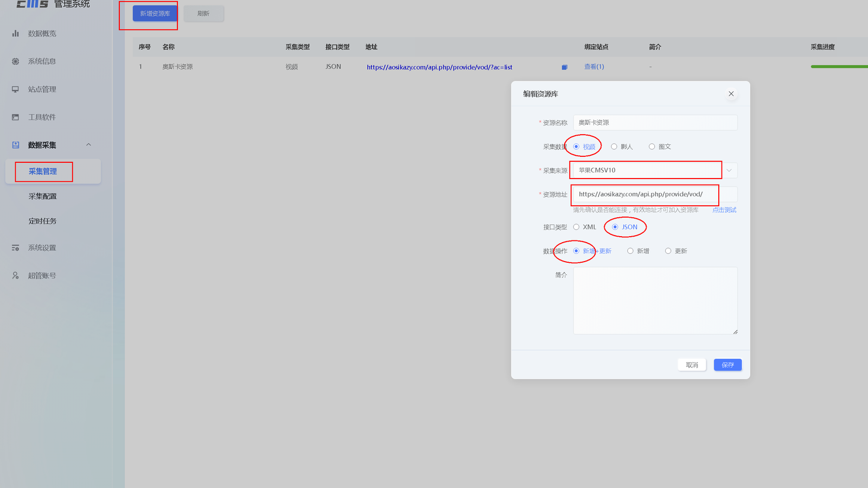The image size is (868, 488).
Task: Close the 编辑资源库 dialog with X
Action: 731,94
